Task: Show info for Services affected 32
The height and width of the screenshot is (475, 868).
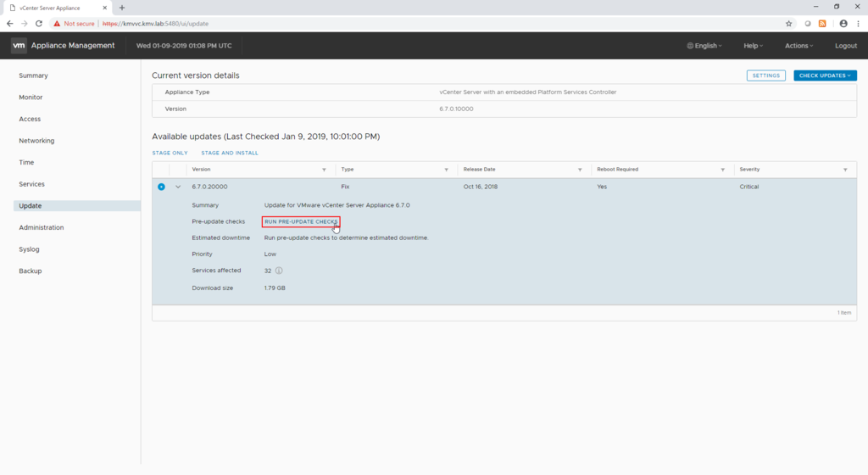Action: 279,271
